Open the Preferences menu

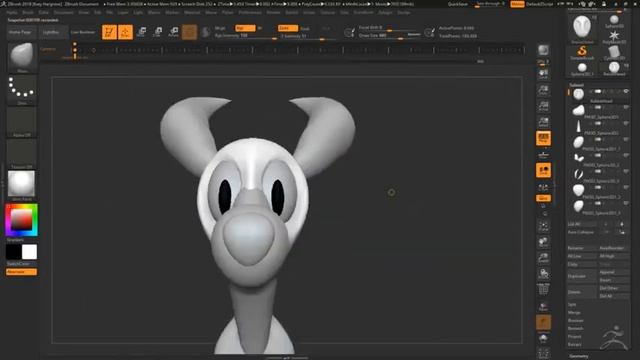pyautogui.click(x=250, y=13)
